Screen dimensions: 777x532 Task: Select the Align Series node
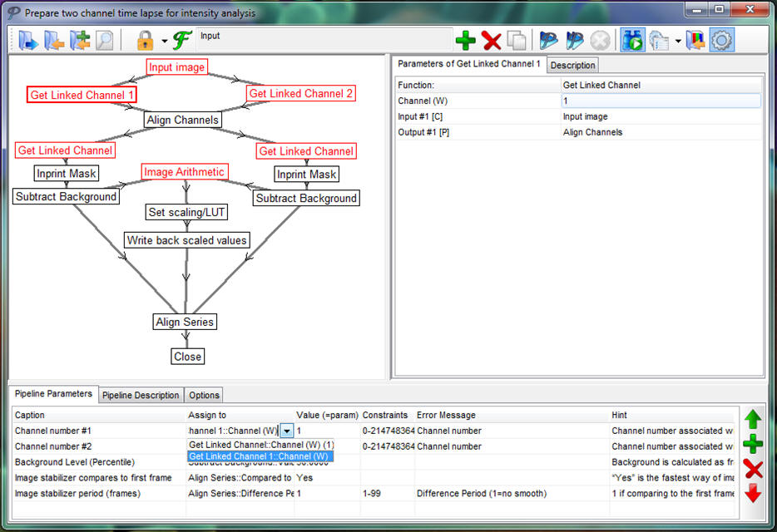coord(185,322)
